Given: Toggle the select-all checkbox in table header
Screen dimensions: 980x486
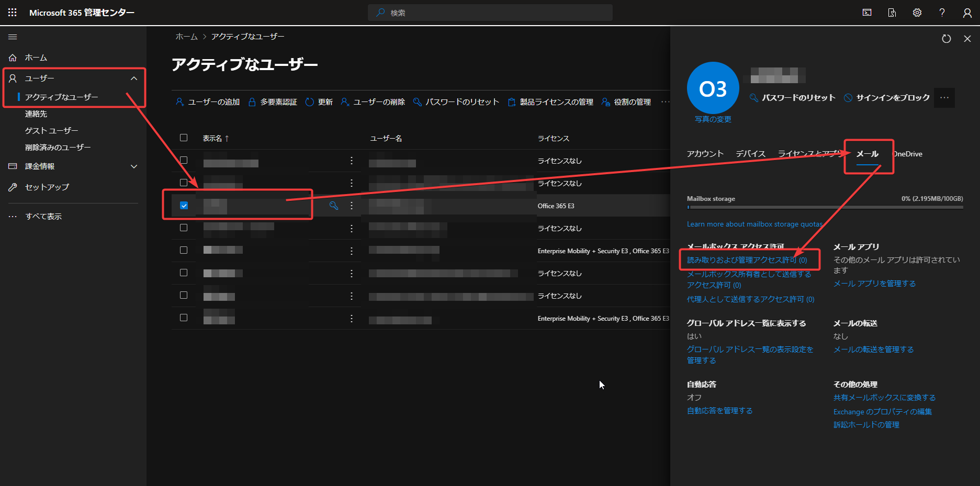Looking at the screenshot, I should tap(184, 138).
